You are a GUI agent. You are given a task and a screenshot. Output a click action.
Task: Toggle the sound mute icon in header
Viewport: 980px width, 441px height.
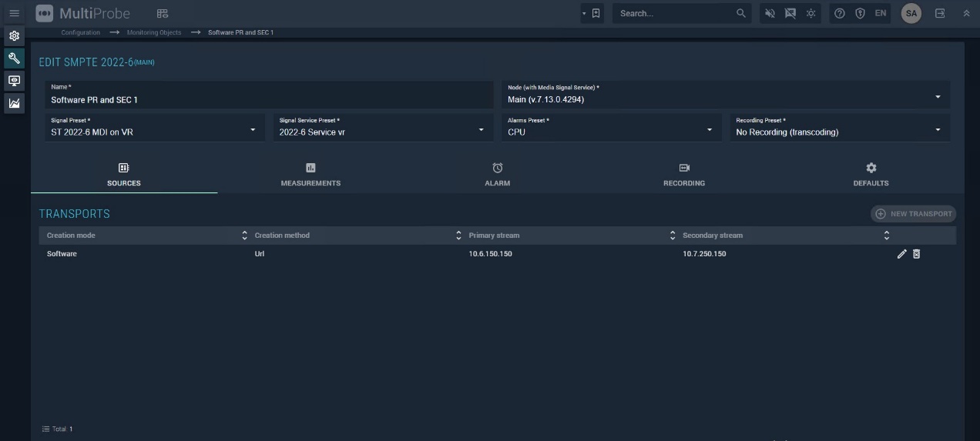click(770, 13)
